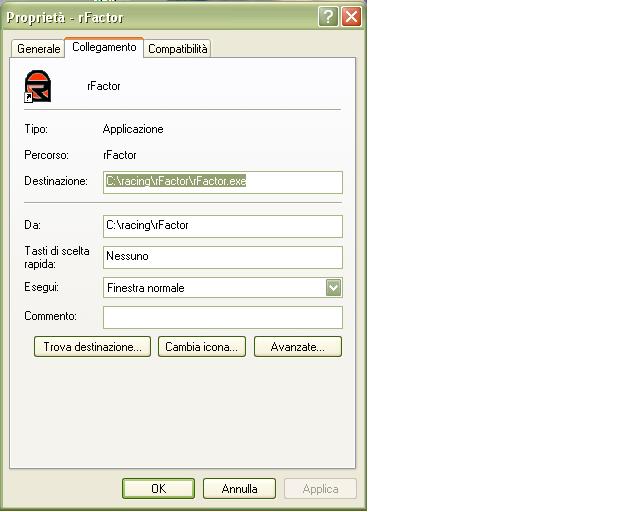This screenshot has width=640, height=512.
Task: Click the Applica button
Action: pos(320,489)
